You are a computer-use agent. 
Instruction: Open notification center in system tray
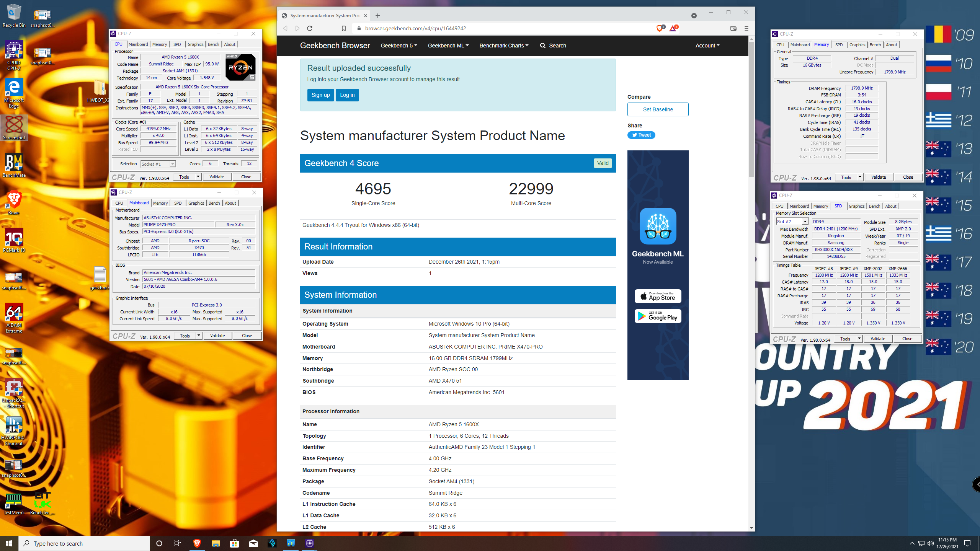point(967,543)
